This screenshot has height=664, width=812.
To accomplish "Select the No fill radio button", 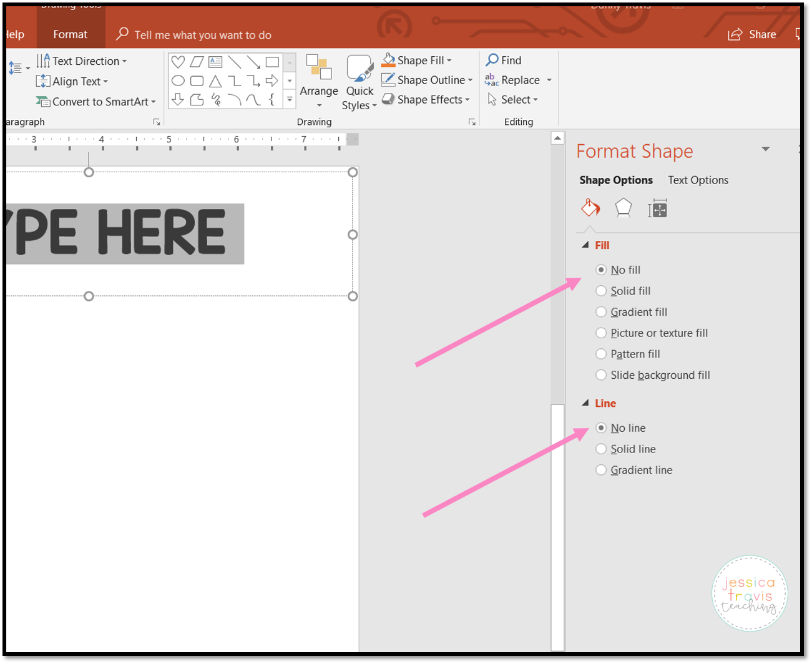I will [601, 270].
